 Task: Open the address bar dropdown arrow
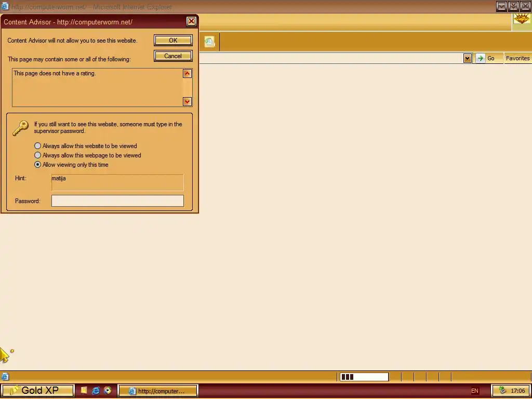(x=467, y=58)
